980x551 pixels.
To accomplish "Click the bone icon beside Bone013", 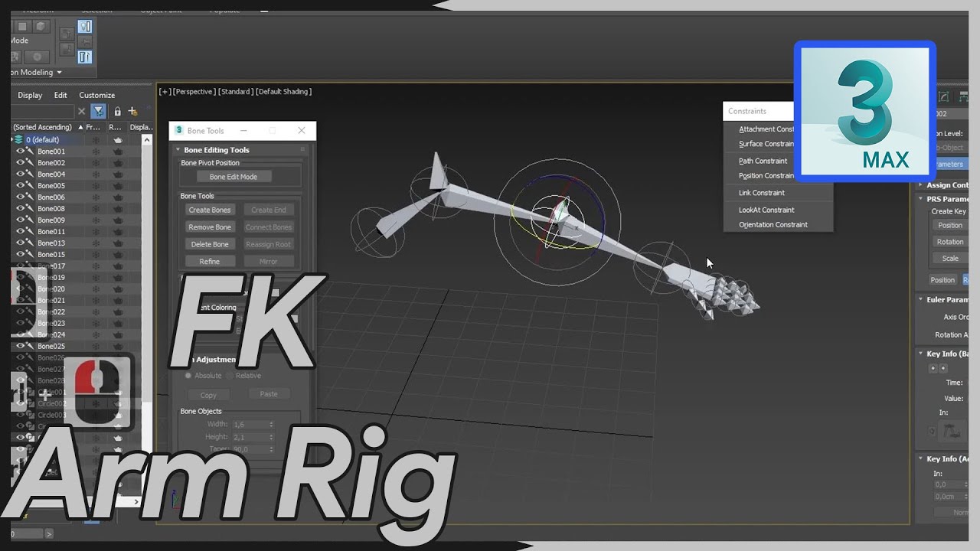I will (31, 243).
